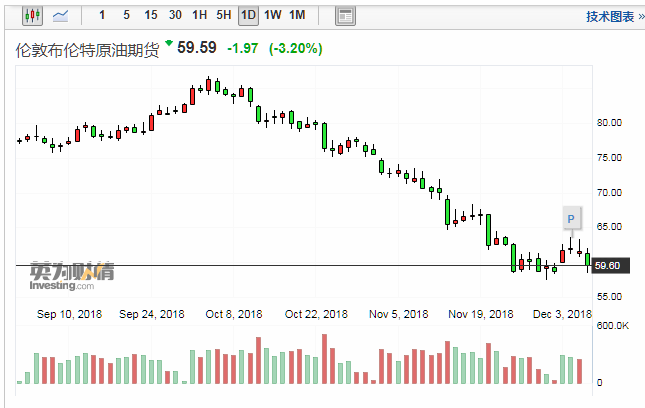
Task: Select the 30-minute interval
Action: (175, 15)
